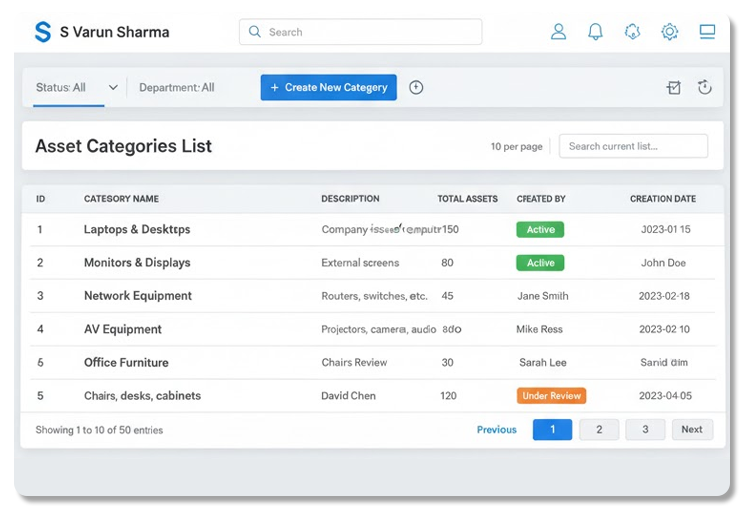Image resolution: width=746 pixels, height=507 pixels.
Task: Go to page 2 of the list
Action: coord(599,430)
